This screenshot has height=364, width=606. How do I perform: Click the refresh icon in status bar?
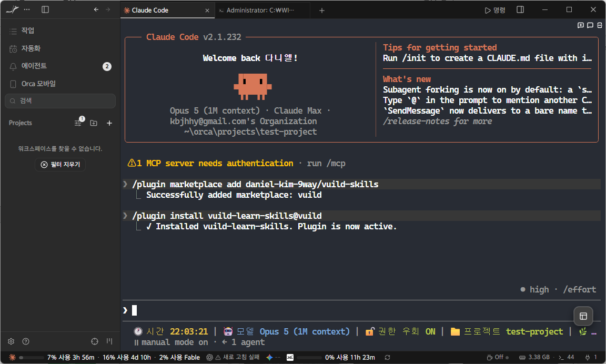[387, 358]
